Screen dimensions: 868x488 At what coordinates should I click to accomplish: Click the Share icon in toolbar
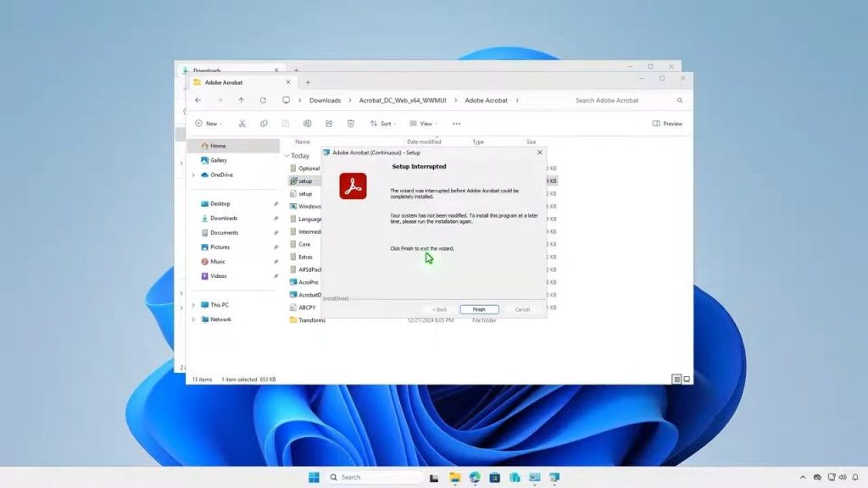click(x=329, y=124)
